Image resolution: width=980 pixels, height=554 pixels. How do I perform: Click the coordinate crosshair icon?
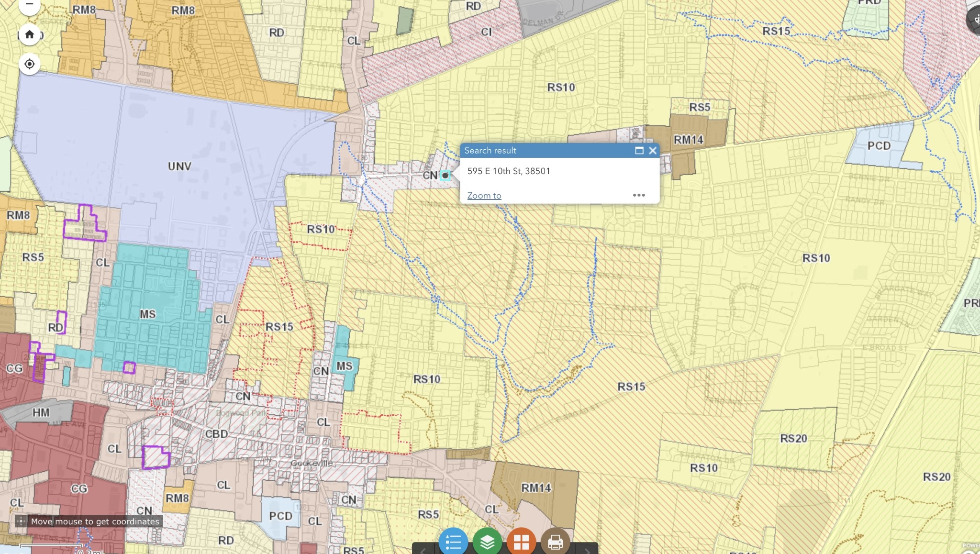pyautogui.click(x=21, y=521)
